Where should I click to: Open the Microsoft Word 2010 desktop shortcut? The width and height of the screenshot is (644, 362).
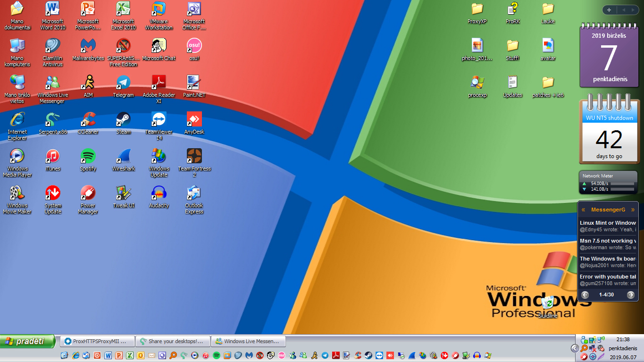click(53, 16)
